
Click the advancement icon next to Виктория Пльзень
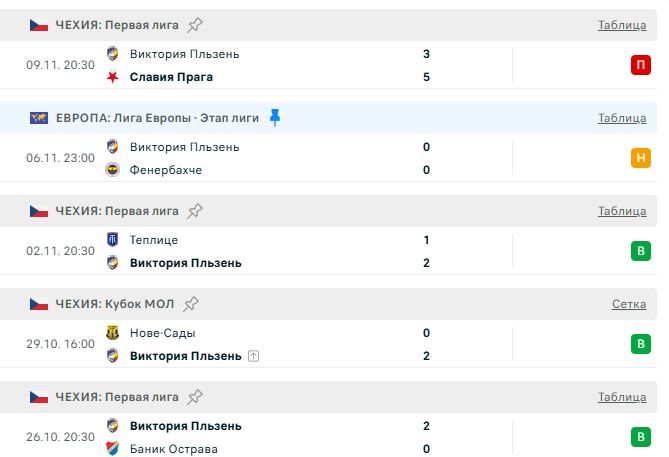pos(254,356)
